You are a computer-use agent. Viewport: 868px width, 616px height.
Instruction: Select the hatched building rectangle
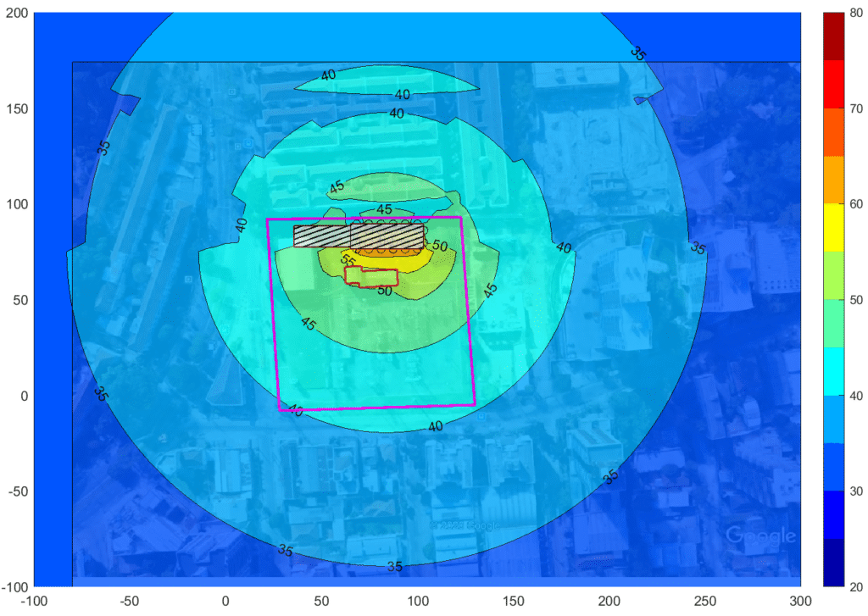click(x=359, y=236)
